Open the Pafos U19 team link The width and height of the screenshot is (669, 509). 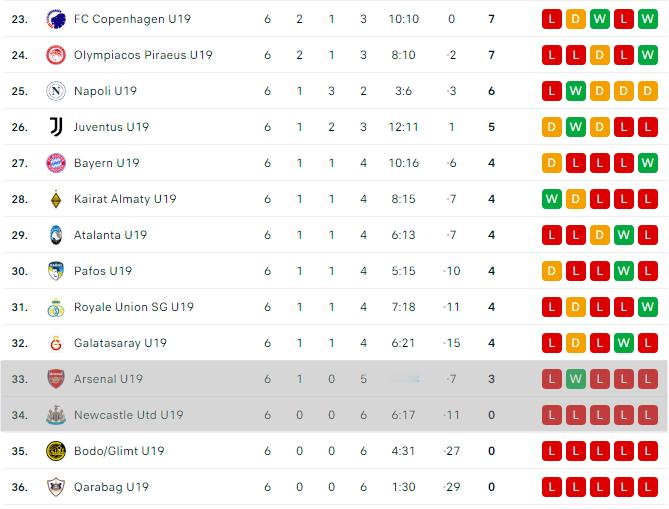click(x=103, y=271)
